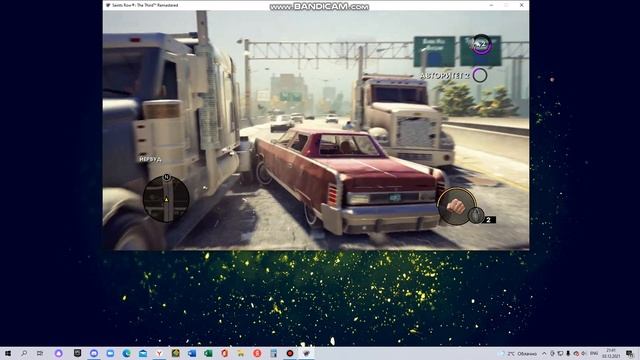Open the Windows Start menu
Screen dimensions: 640x360
(8, 353)
